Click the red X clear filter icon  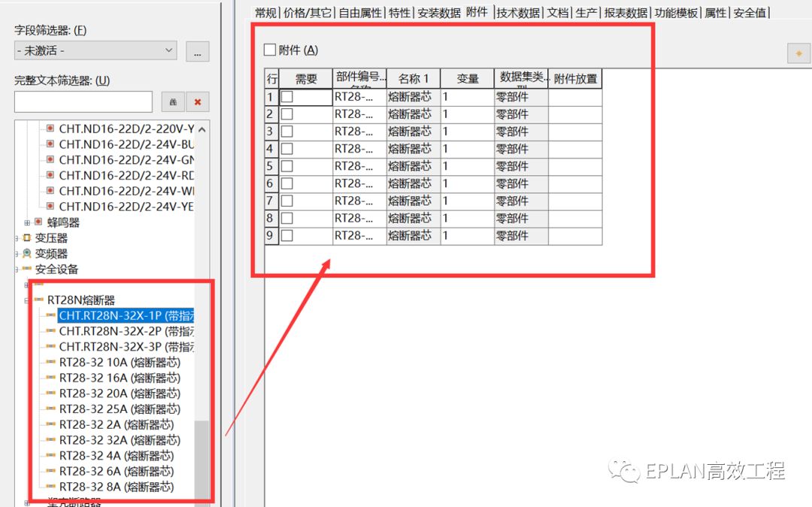[197, 102]
